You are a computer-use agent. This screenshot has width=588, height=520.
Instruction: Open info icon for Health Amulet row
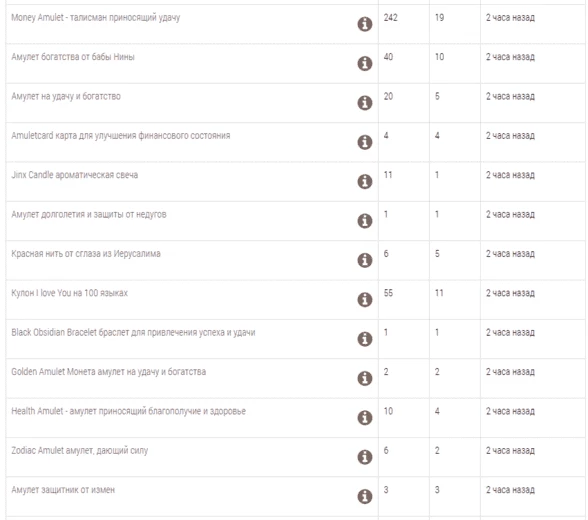pyautogui.click(x=364, y=418)
